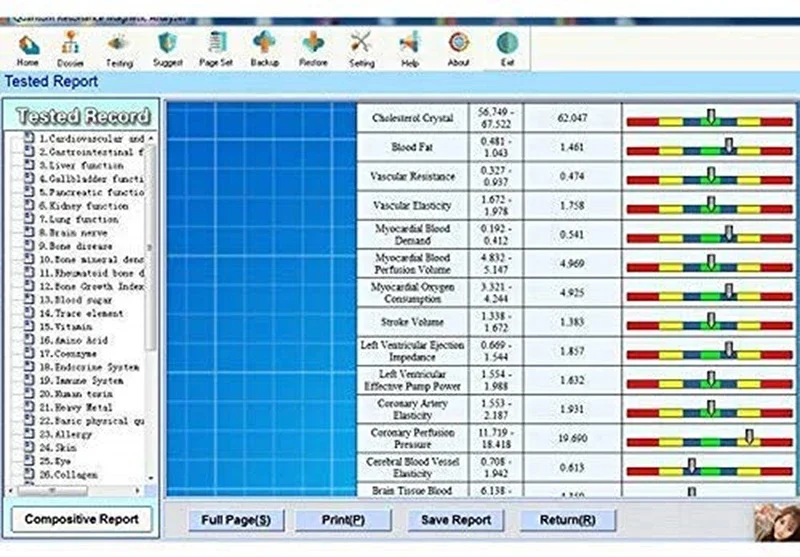Select 15.Vitamin record
The image size is (800, 557).
[x=66, y=326]
